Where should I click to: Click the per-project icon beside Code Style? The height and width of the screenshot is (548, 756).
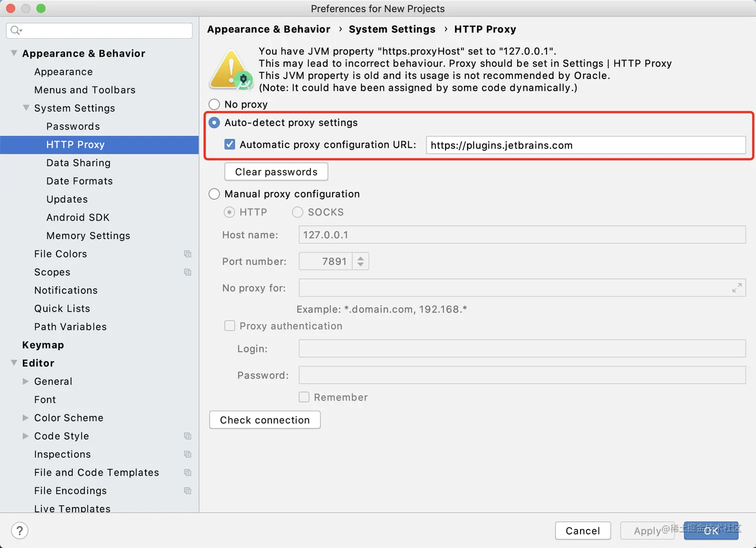coord(187,436)
